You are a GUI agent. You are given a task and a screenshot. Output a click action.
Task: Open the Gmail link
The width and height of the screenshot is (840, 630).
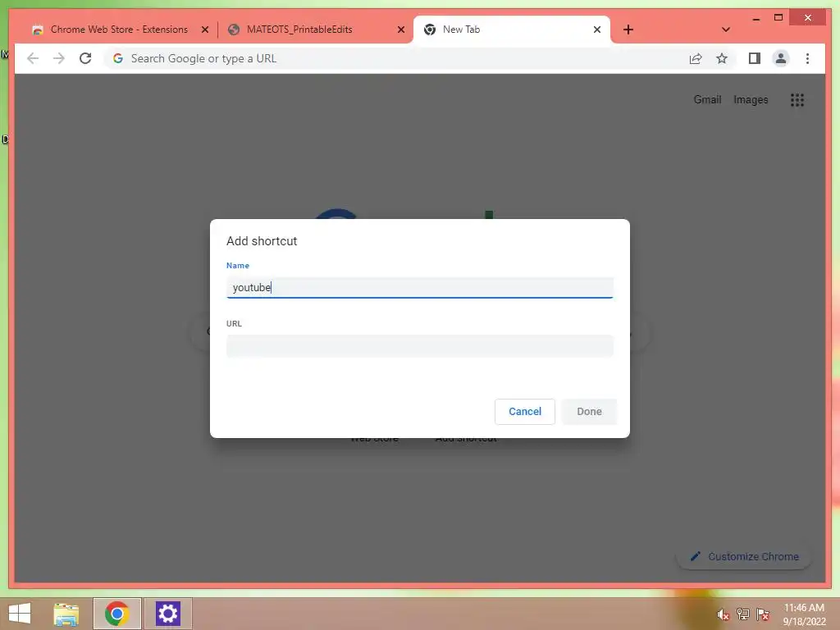(x=707, y=99)
